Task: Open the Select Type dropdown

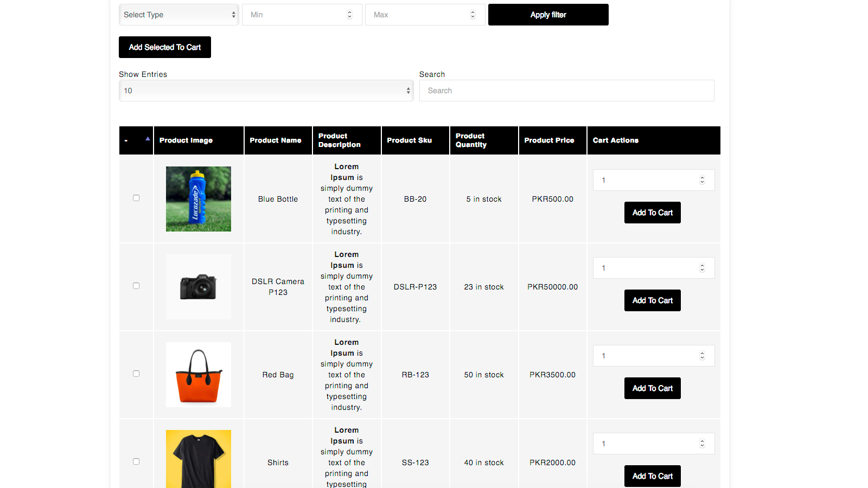Action: 178,15
